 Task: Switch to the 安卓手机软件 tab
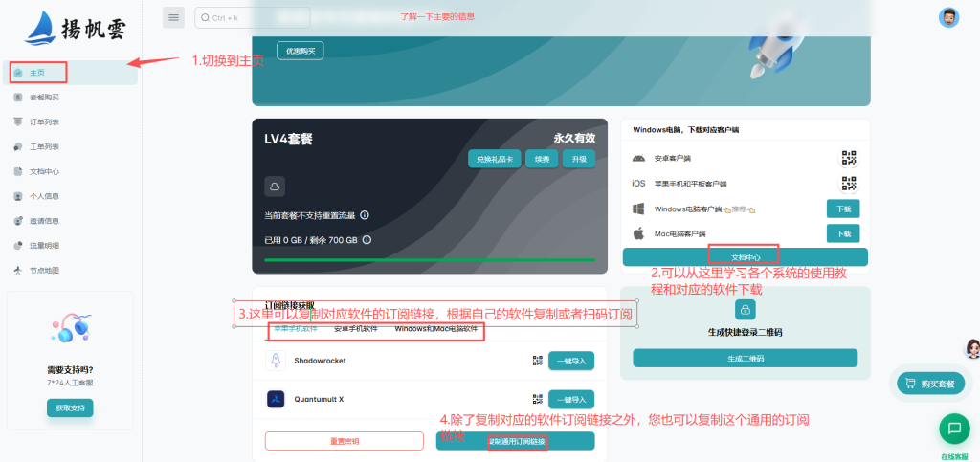click(355, 329)
